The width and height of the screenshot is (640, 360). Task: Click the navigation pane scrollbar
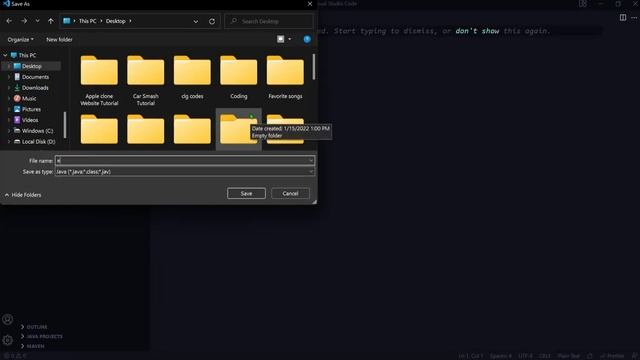click(x=65, y=125)
